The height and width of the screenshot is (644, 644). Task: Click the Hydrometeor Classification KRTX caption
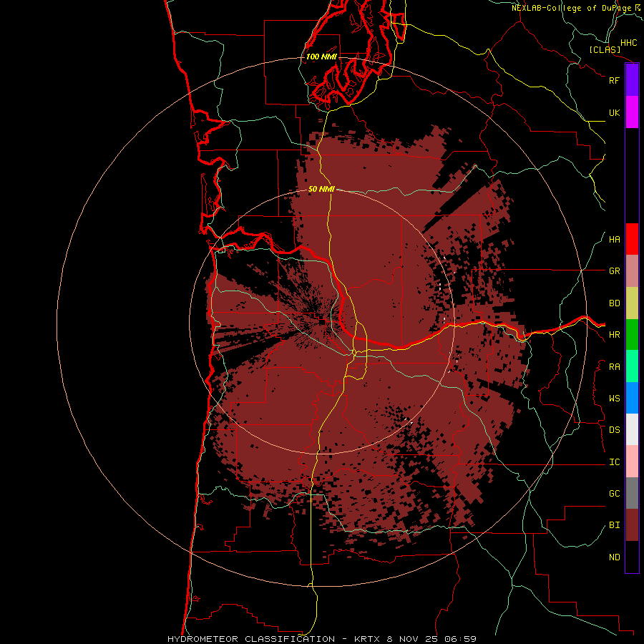[x=321, y=639]
